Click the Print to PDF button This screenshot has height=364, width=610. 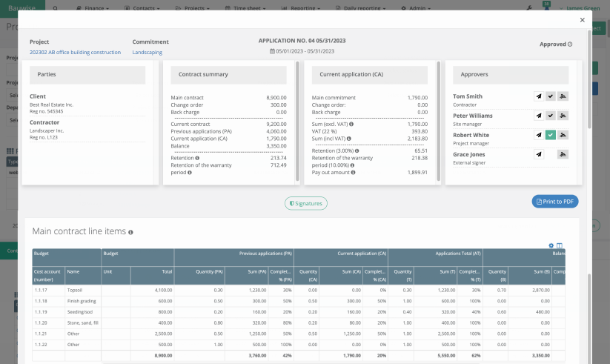coord(554,202)
